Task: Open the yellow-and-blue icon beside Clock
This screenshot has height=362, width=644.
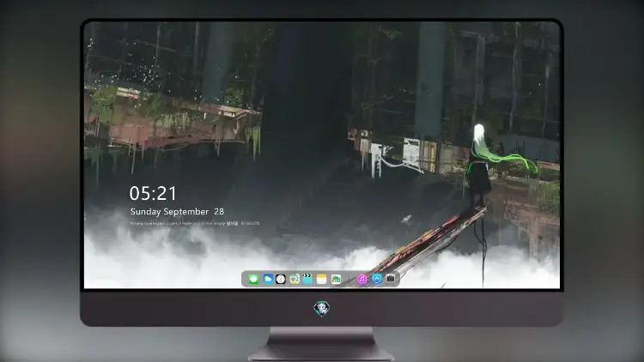Action: 294,279
